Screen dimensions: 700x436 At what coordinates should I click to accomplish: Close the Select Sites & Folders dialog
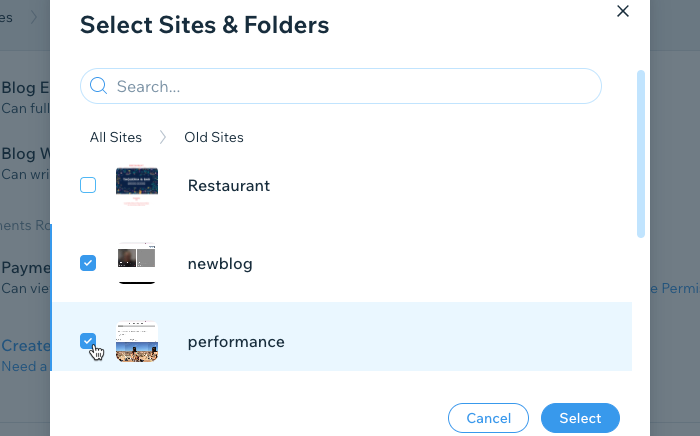[623, 11]
